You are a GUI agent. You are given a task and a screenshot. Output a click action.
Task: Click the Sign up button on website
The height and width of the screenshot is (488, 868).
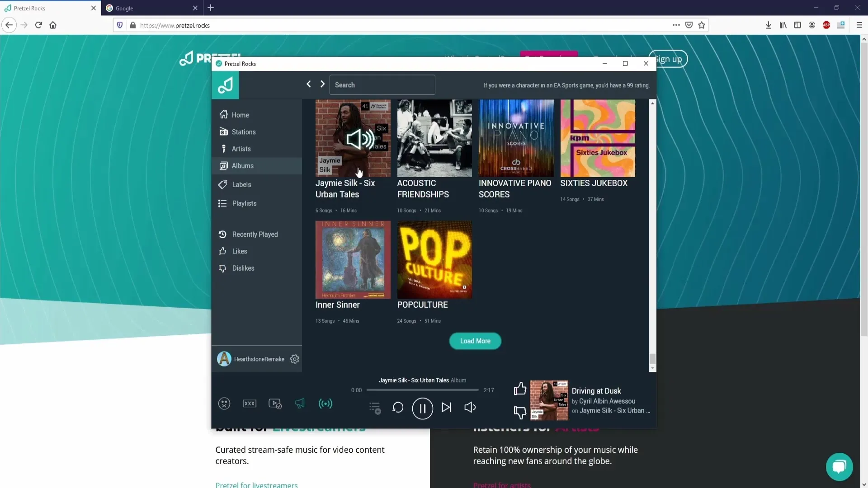668,59
